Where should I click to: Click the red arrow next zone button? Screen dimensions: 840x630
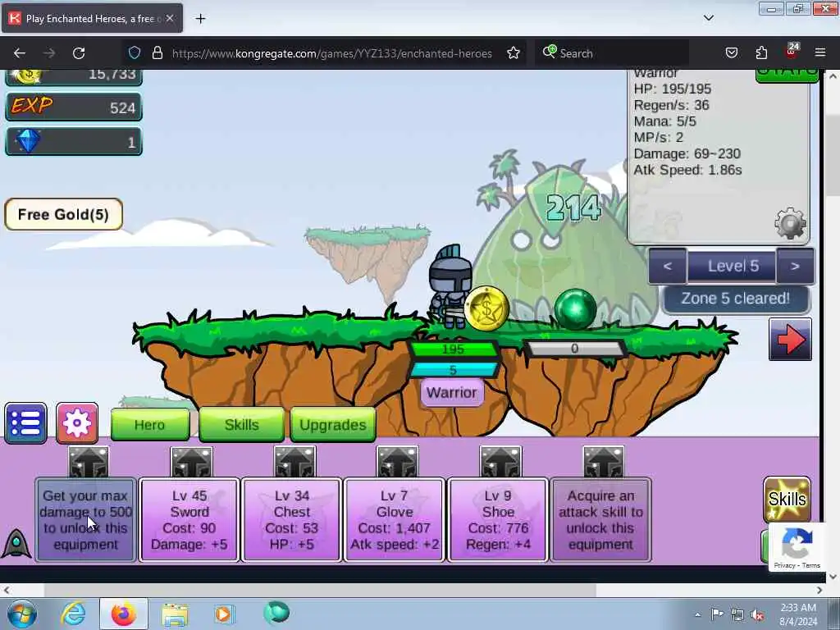click(x=790, y=340)
